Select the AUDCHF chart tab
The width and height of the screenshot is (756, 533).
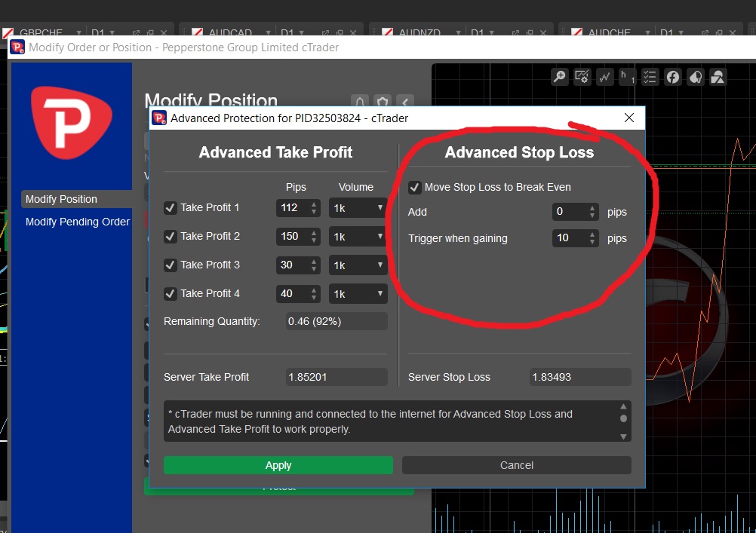click(x=610, y=32)
